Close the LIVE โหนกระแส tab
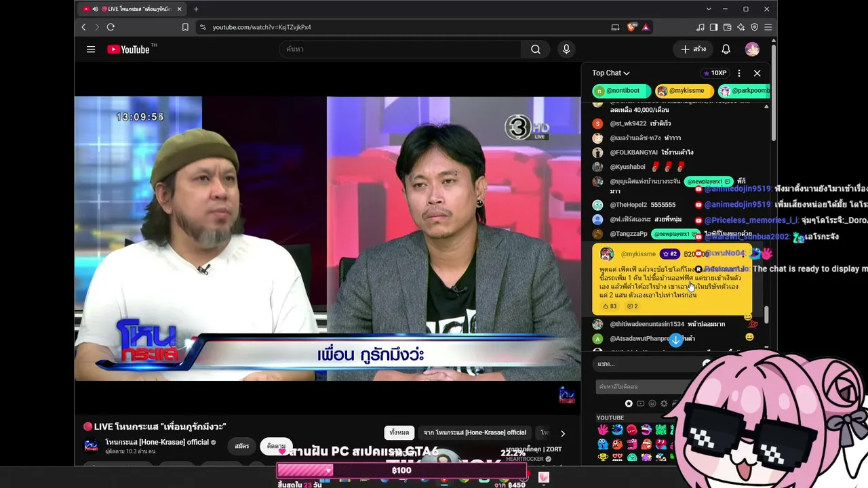 coord(179,9)
